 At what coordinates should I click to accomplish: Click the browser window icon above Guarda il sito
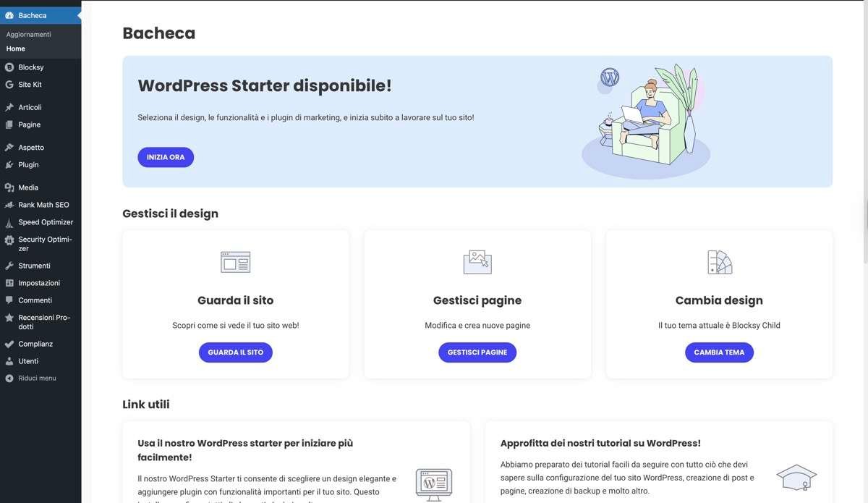point(235,262)
